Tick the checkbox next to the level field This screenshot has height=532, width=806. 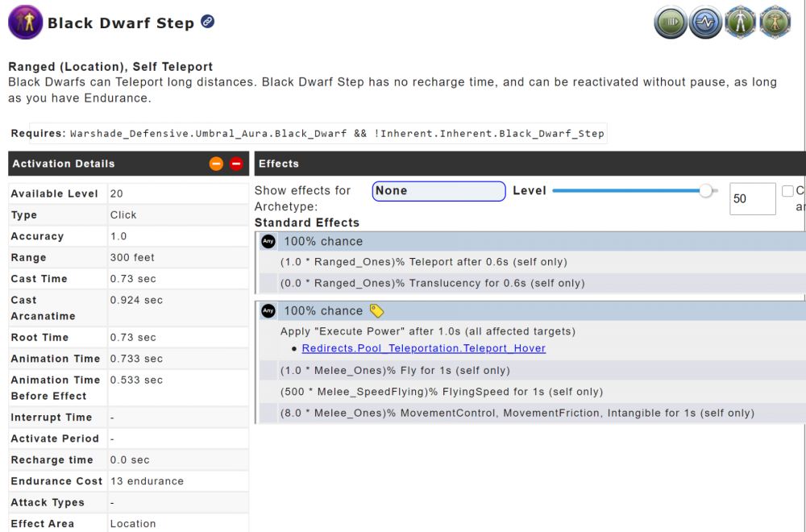tap(787, 191)
